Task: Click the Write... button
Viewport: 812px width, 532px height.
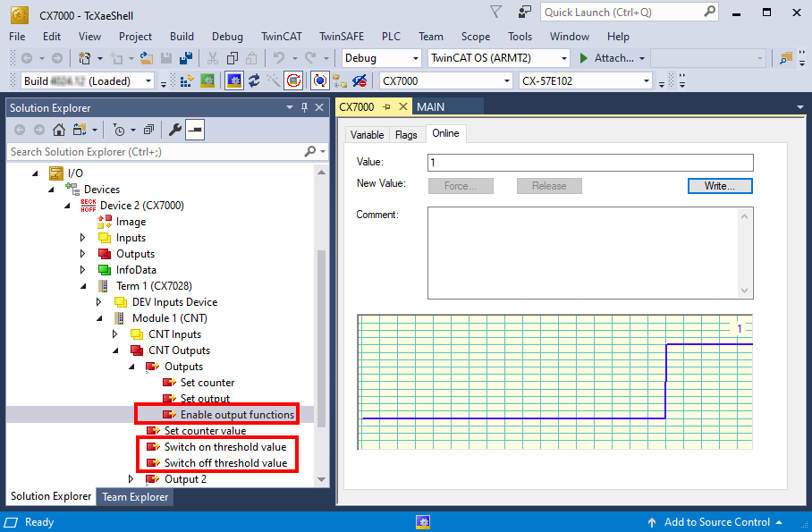Action: pos(720,186)
